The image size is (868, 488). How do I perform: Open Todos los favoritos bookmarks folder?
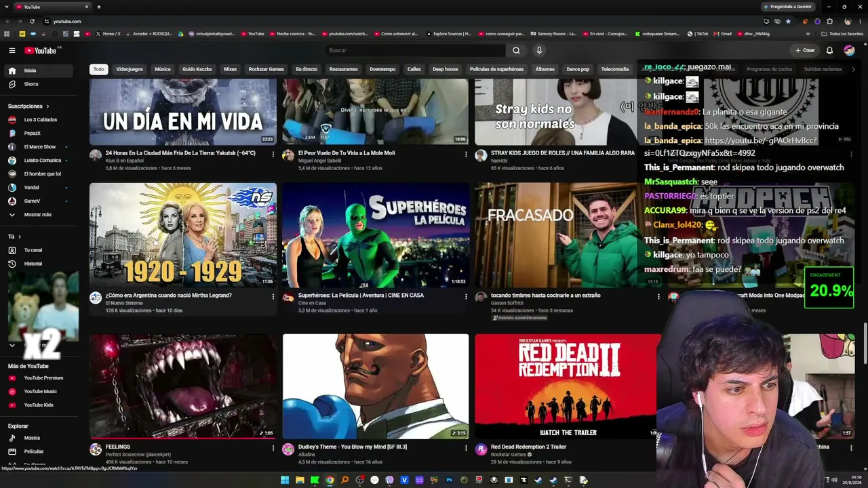tap(843, 34)
